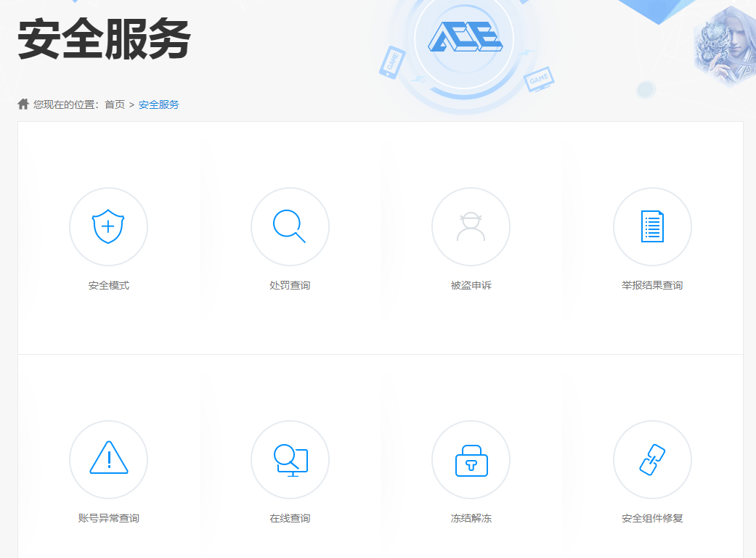Open 处罚查询 by clicking its label
Image resolution: width=756 pixels, height=558 pixels.
[290, 284]
